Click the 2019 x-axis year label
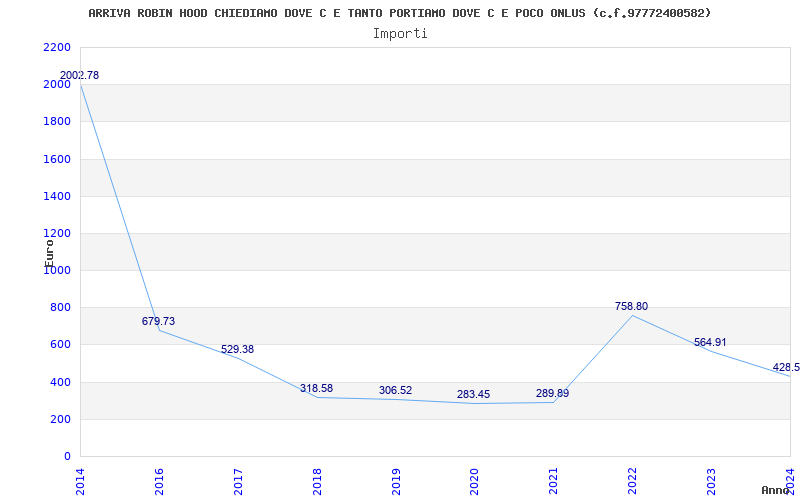This screenshot has height=500, width=800. click(x=396, y=481)
